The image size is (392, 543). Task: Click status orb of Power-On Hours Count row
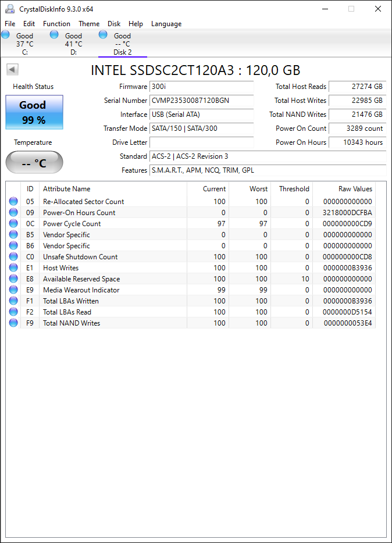(x=13, y=212)
